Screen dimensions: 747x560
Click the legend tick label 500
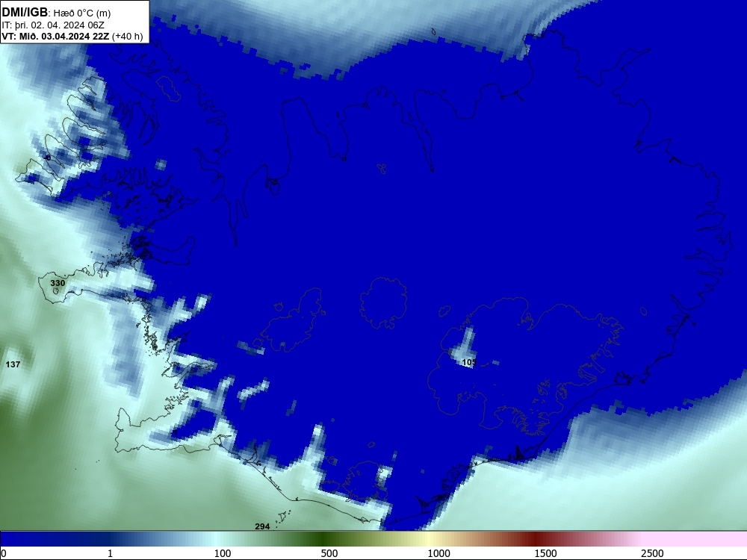[329, 553]
